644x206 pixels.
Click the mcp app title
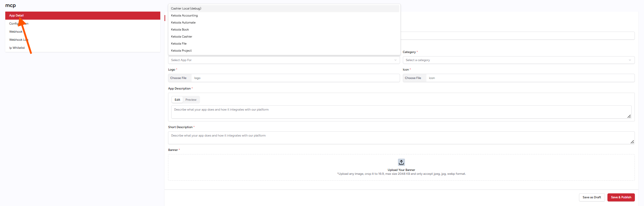(11, 5)
